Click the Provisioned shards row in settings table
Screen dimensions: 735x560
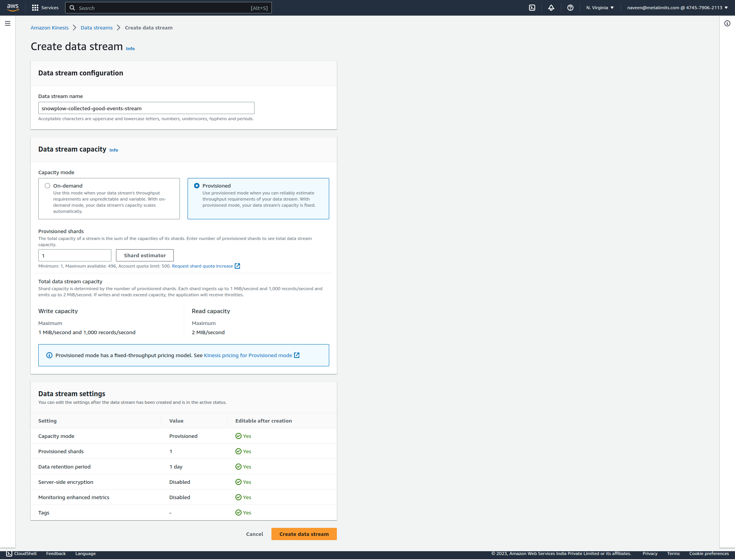coord(184,451)
